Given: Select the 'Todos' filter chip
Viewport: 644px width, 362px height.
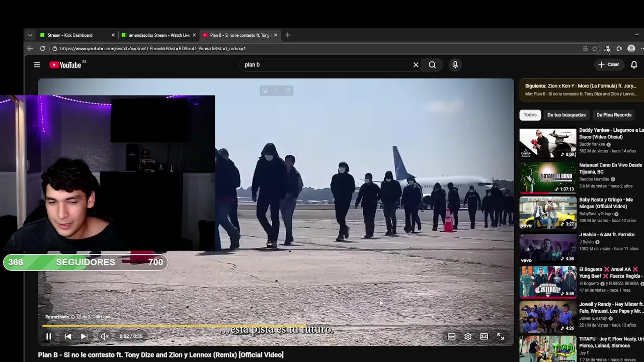Looking at the screenshot, I should [x=530, y=115].
